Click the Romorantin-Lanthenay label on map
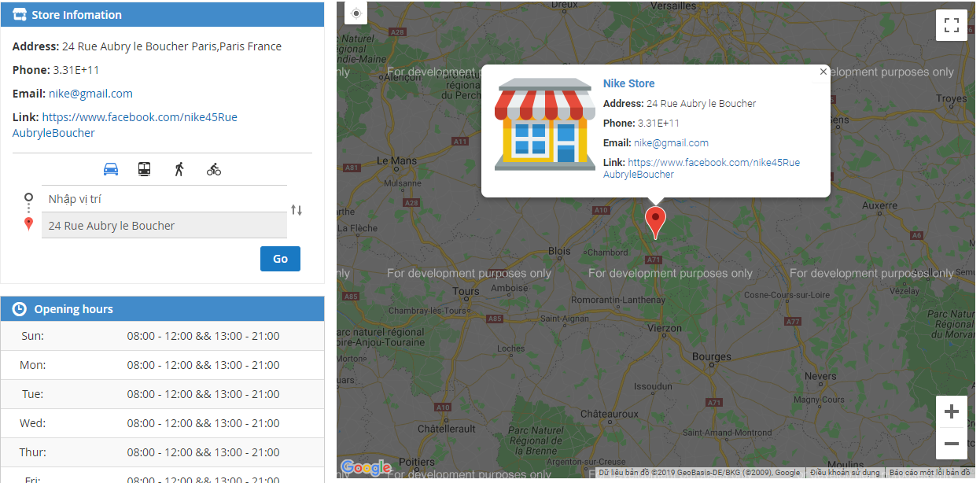 [x=617, y=300]
